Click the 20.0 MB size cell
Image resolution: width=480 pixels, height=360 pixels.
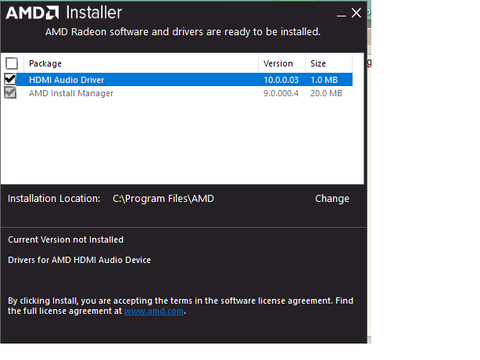[x=326, y=93]
